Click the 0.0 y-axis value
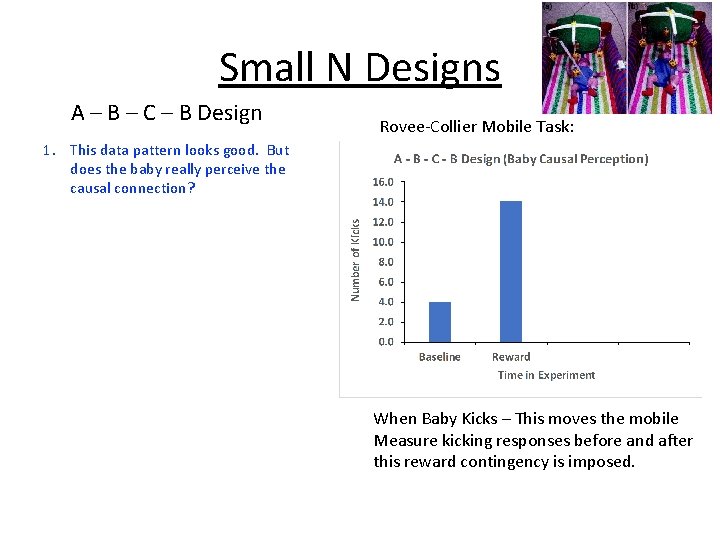This screenshot has width=720, height=540. click(386, 342)
